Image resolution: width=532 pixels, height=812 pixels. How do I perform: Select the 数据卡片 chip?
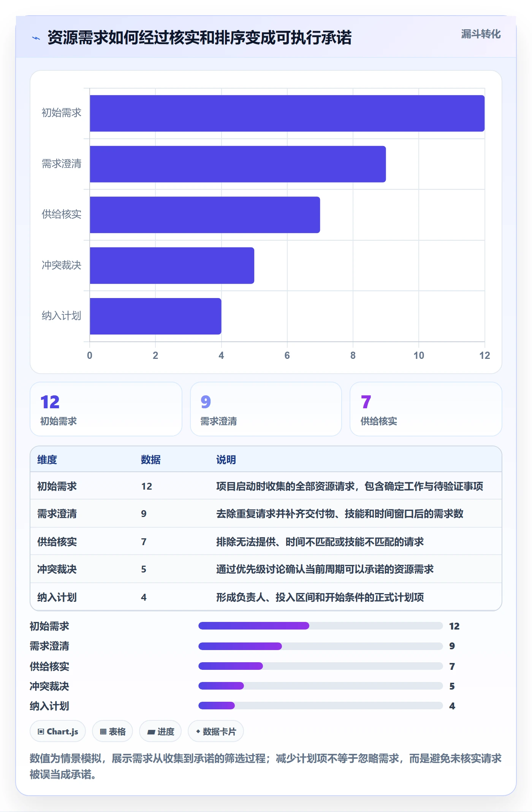[216, 731]
